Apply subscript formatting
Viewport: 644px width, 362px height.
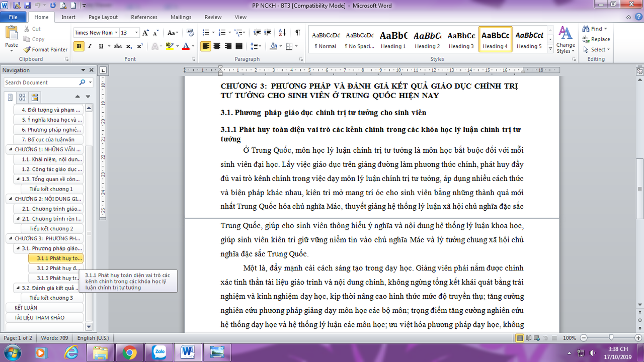point(129,46)
